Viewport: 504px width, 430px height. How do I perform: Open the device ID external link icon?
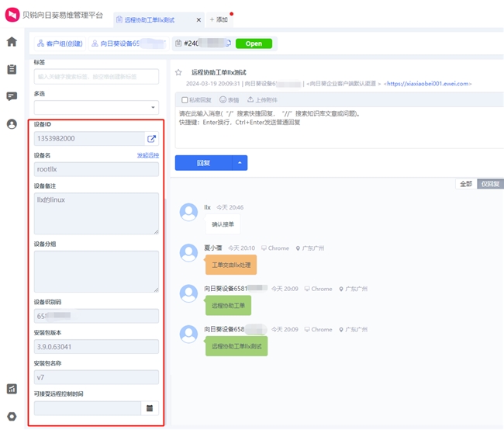(x=151, y=139)
